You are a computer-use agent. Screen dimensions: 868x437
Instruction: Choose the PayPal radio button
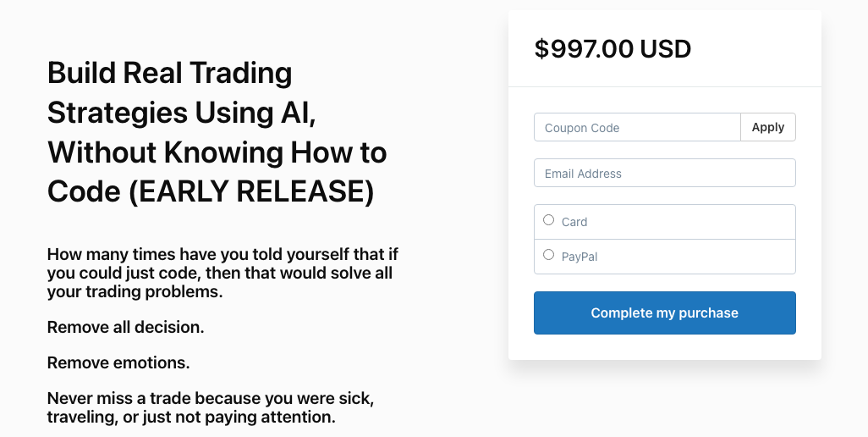(x=548, y=255)
